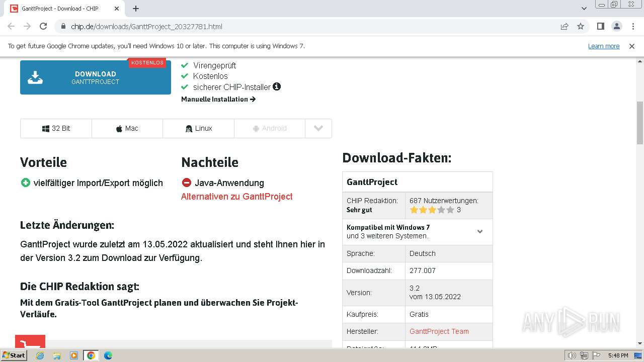Click the Downloadzahl value 277.007
The height and width of the screenshot is (362, 644).
(x=423, y=270)
